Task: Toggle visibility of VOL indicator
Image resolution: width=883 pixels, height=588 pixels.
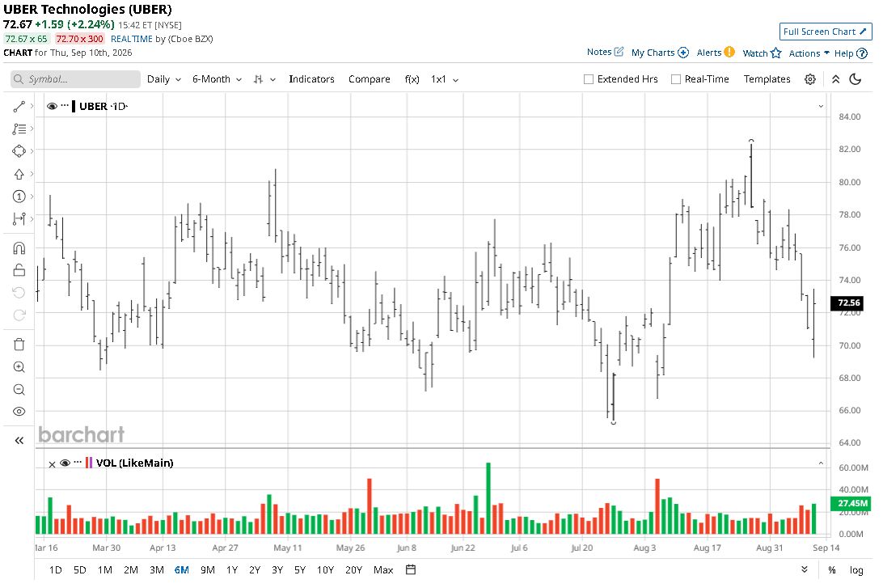Action: 65,463
